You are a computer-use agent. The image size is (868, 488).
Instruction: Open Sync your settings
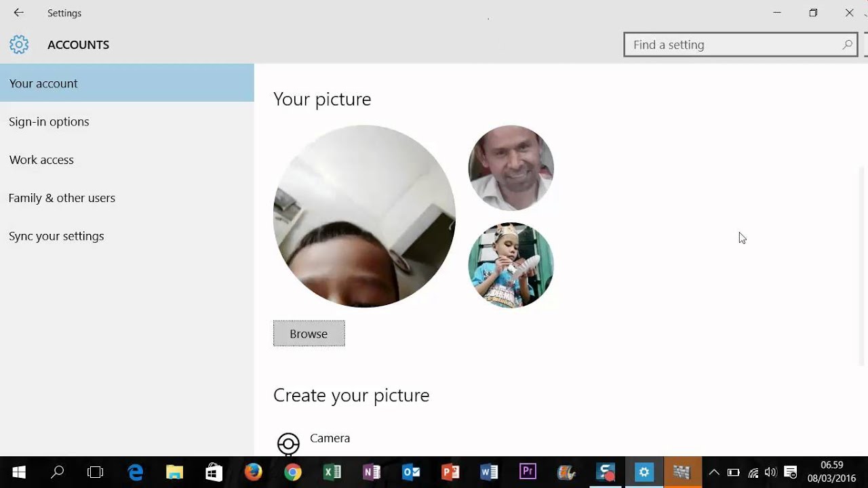(x=127, y=236)
